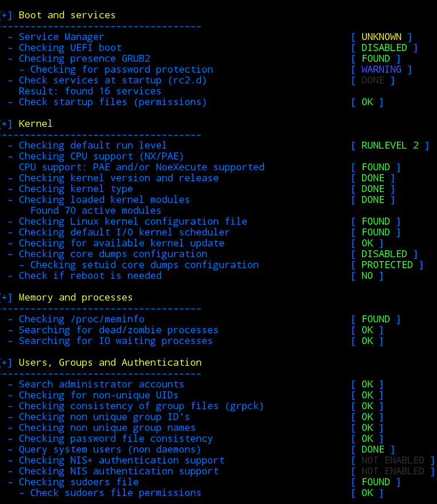Click the NO status for reboot needed
Viewport: 437px width, 504px height.
tap(367, 276)
